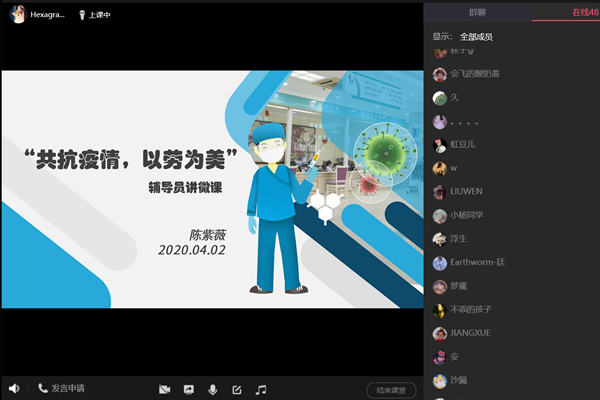
Task: Open the whiteboard edit icon
Action: [x=237, y=389]
